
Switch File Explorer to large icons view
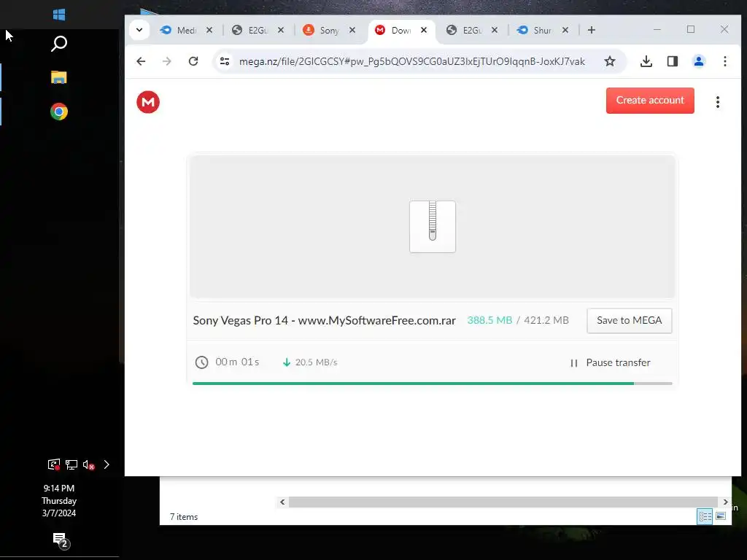pyautogui.click(x=721, y=516)
